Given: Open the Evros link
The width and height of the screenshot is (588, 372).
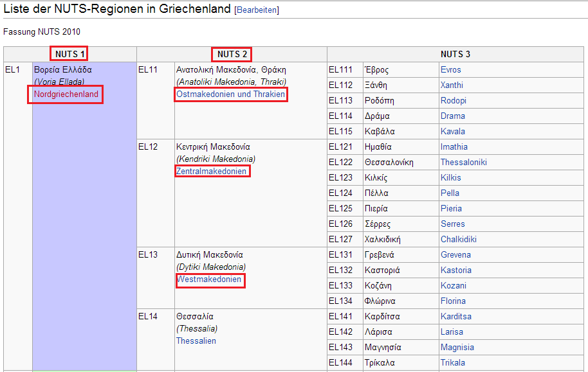Looking at the screenshot, I should point(451,69).
